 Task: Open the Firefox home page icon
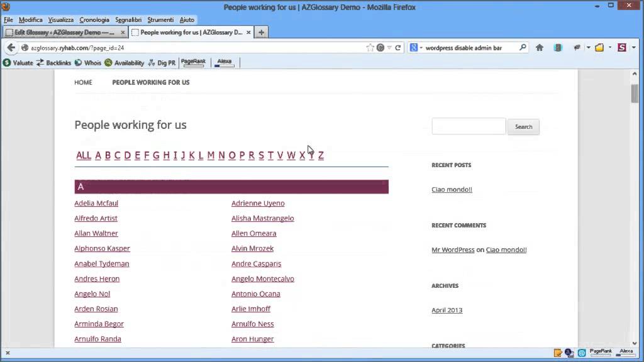(x=539, y=48)
